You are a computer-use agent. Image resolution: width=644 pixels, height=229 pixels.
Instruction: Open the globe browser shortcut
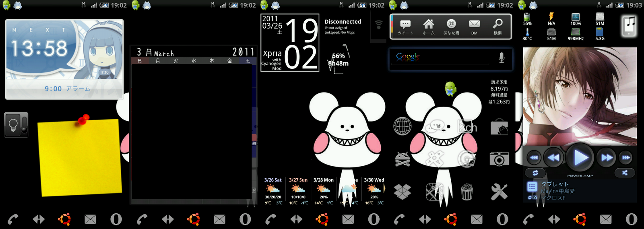click(402, 126)
